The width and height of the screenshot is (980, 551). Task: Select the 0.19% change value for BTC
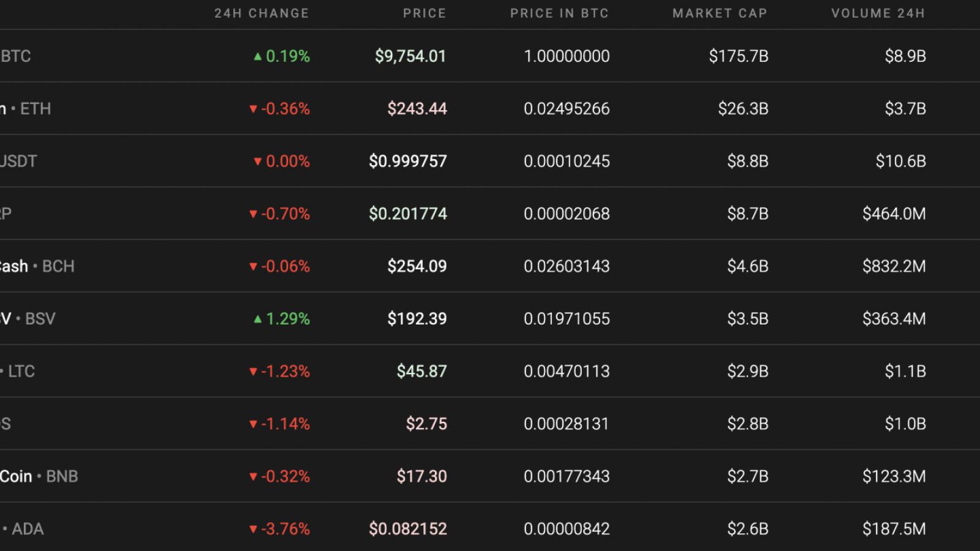288,56
